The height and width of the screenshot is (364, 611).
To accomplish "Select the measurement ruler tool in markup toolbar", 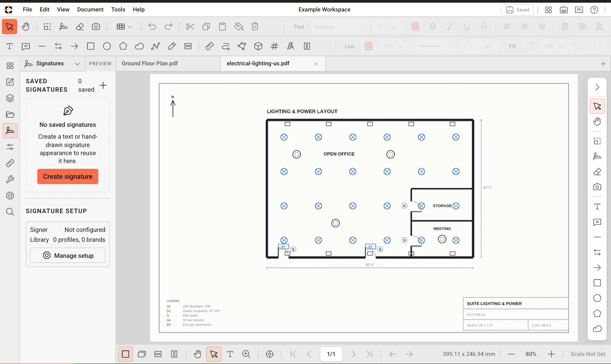I will click(x=209, y=46).
